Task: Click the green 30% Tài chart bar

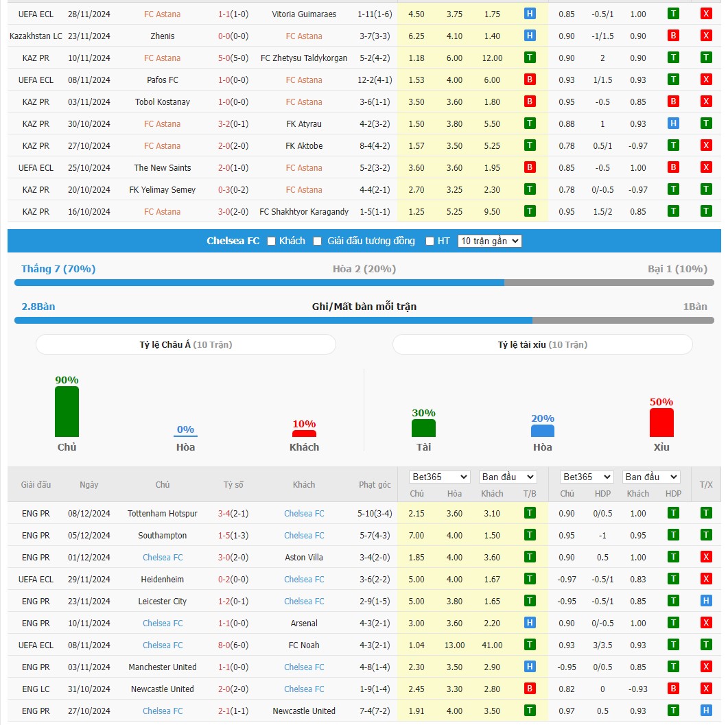Action: click(x=423, y=428)
